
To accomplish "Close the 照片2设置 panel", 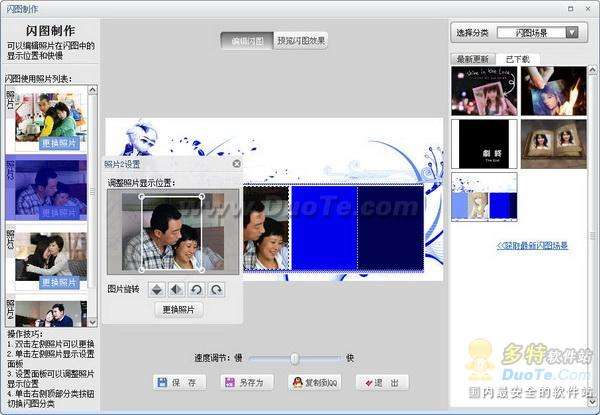I will [x=237, y=164].
